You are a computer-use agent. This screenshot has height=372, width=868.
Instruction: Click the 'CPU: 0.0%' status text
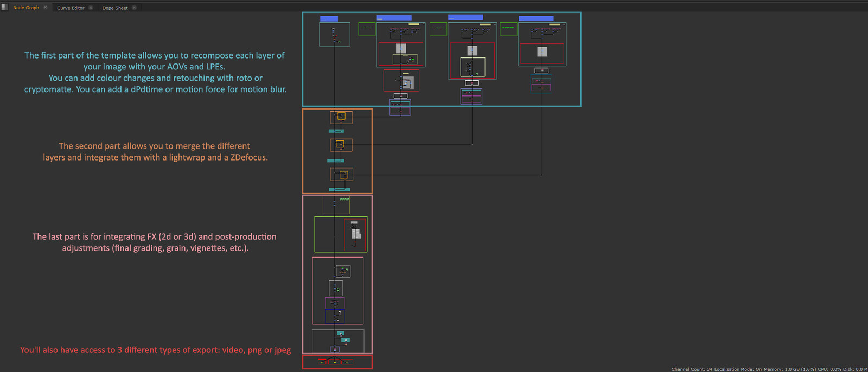tap(829, 369)
